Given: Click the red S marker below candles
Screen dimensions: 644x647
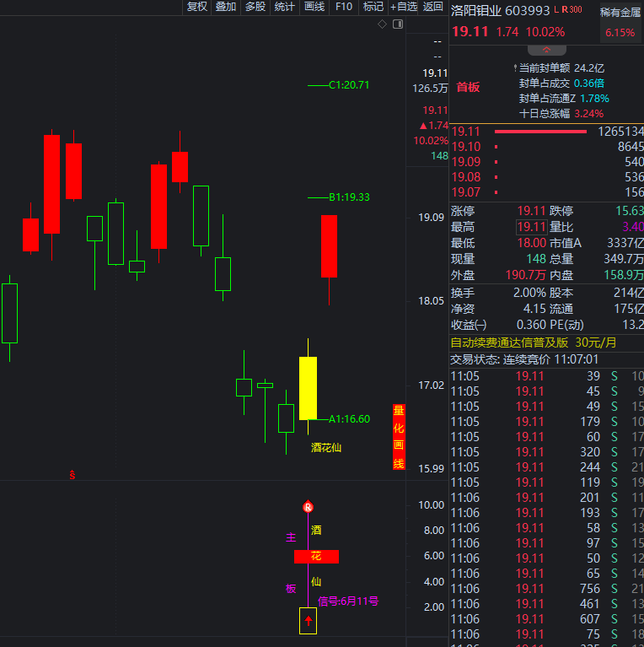Looking at the screenshot, I should tap(72, 475).
